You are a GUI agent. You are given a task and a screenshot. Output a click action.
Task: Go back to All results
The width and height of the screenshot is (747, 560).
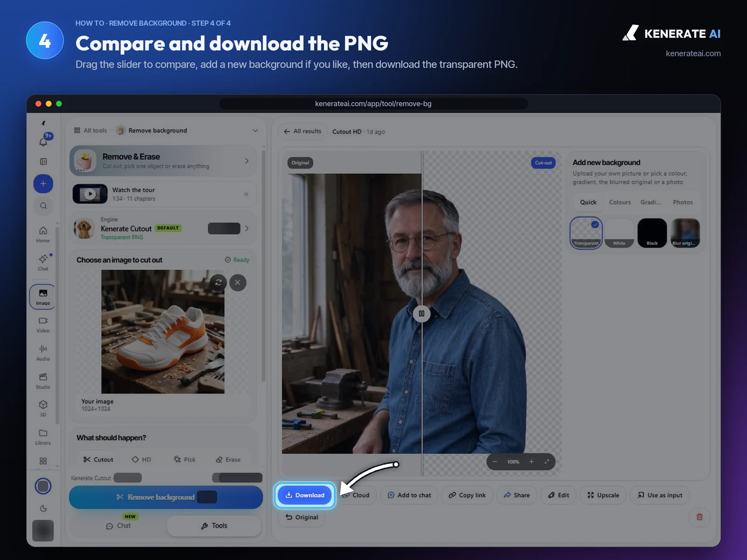pos(303,131)
